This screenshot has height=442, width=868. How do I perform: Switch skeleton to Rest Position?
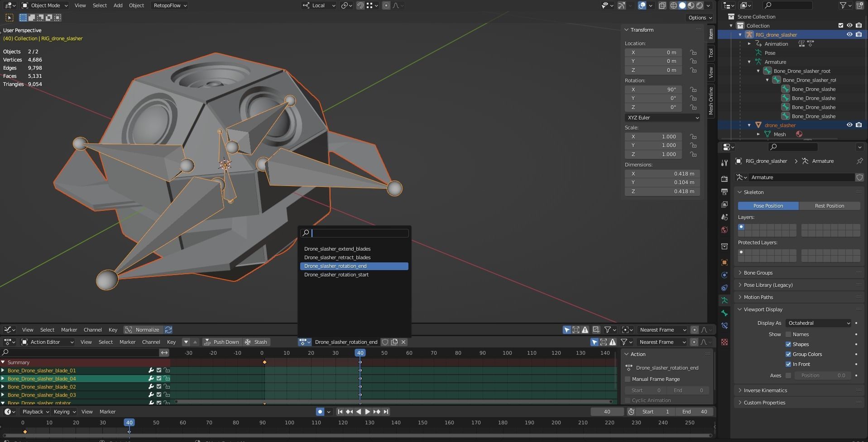(830, 206)
